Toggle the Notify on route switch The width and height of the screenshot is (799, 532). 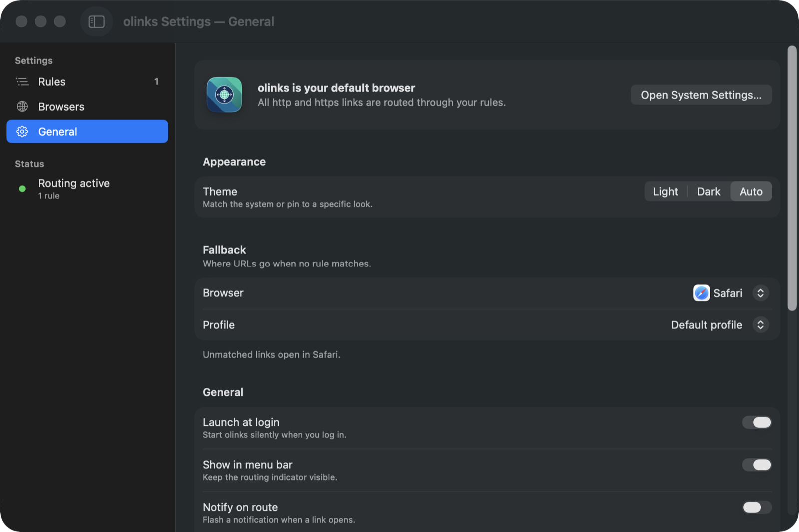point(757,507)
